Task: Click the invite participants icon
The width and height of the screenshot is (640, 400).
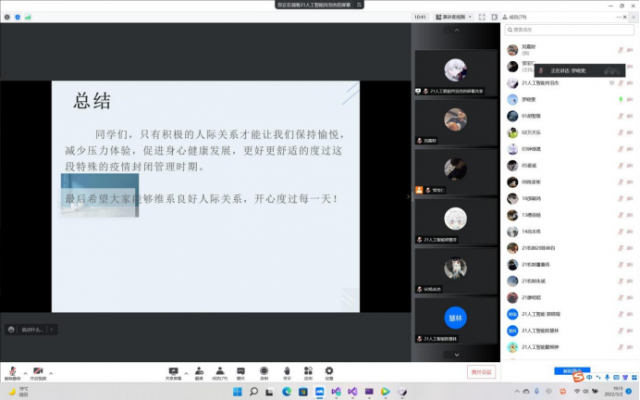Action: [199, 369]
